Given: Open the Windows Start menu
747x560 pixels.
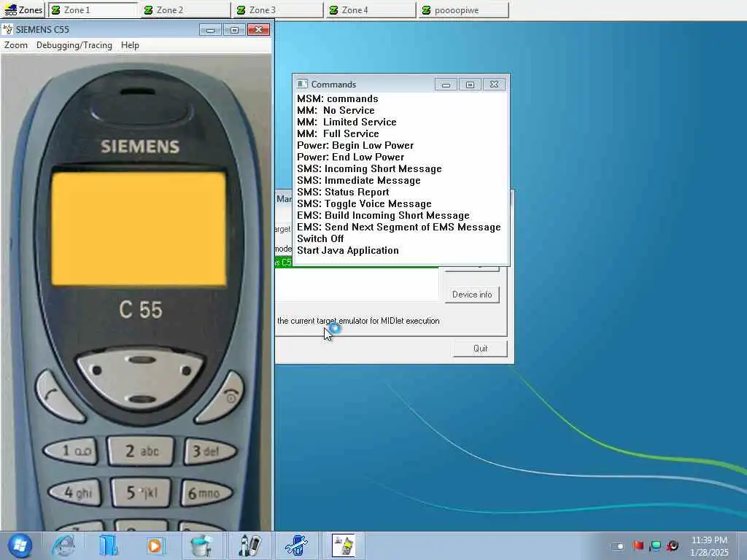Looking at the screenshot, I should click(20, 545).
